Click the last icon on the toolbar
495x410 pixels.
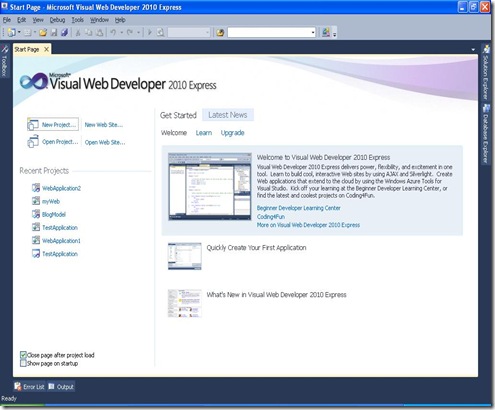coord(326,32)
